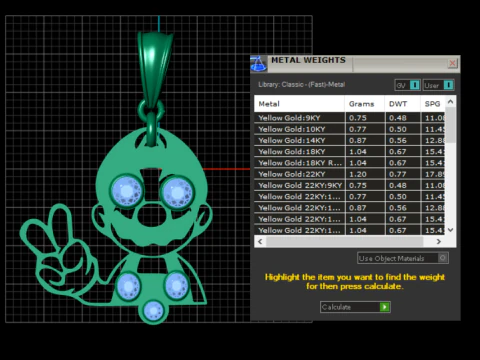Sort by the Metal column header
This screenshot has height=360, width=480.
[299, 104]
